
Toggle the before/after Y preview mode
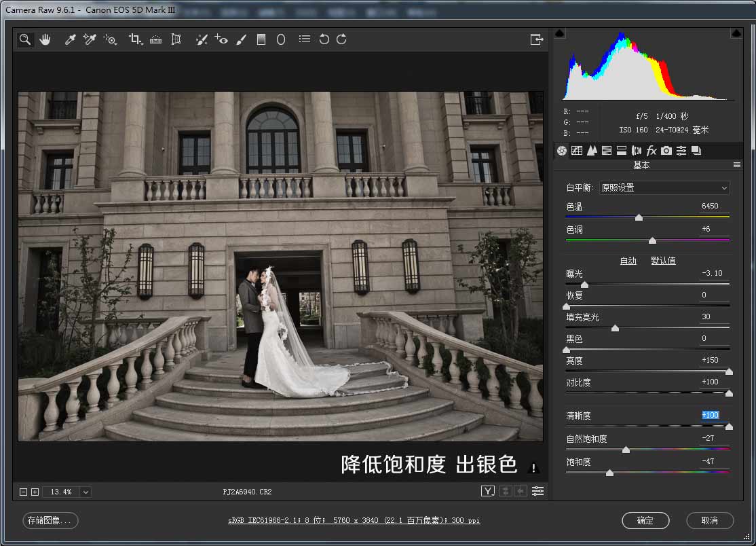[x=487, y=490]
